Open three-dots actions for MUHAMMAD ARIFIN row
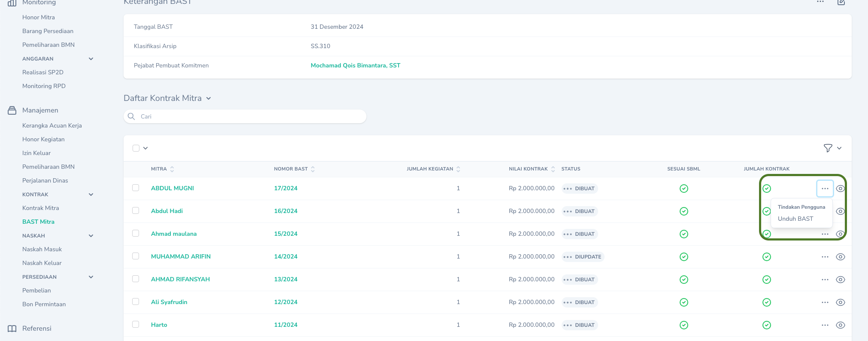 tap(825, 257)
